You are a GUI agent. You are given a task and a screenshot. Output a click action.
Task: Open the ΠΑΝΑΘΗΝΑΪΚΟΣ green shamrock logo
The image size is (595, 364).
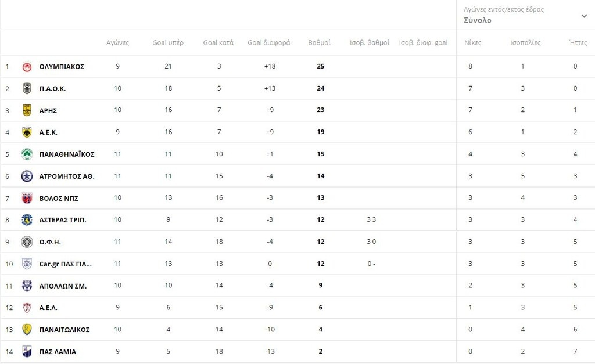27,154
